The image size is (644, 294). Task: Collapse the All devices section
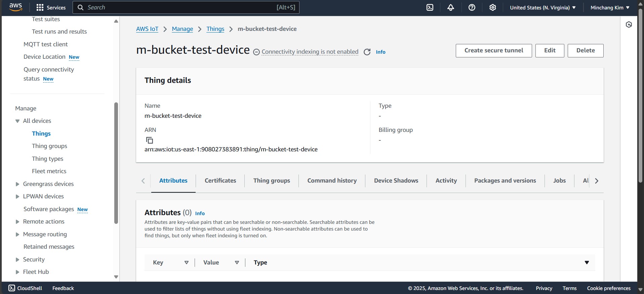17,121
